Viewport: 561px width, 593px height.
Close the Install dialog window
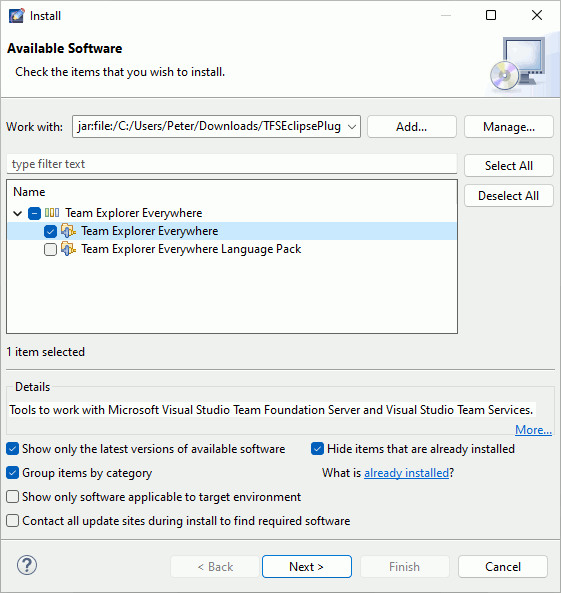coord(537,15)
